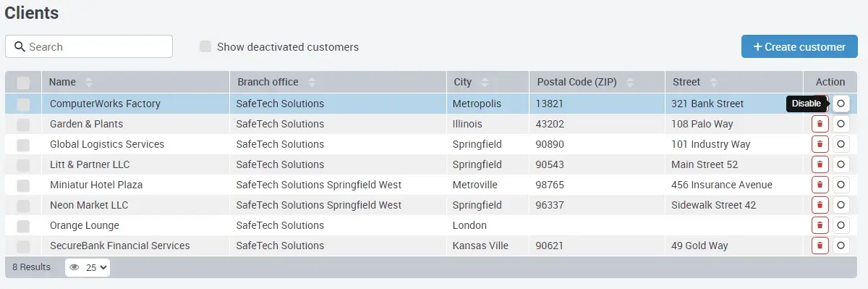This screenshot has height=289, width=868.
Task: Disable the Litt & Partner LLC customer
Action: point(841,164)
